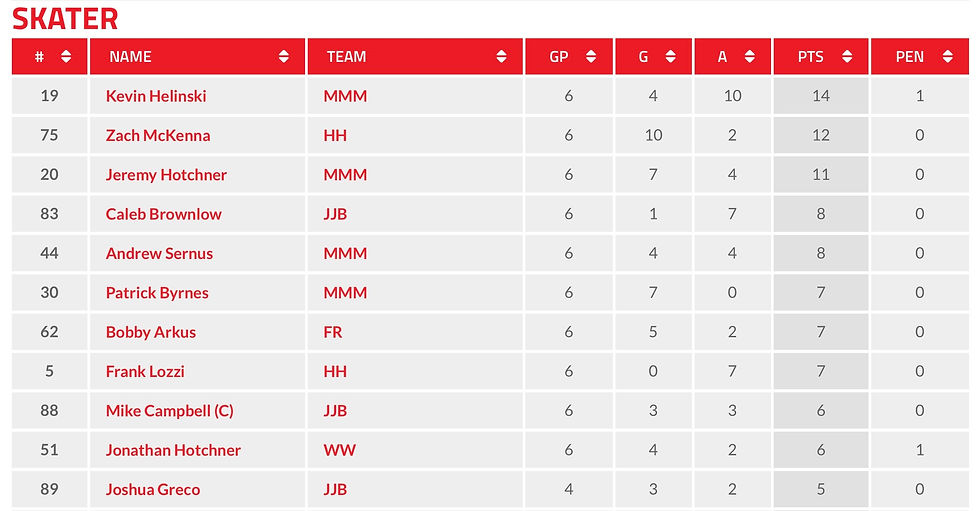Select the Jeremy Hotchner name link
Image resolution: width=980 pixels, height=511 pixels.
point(166,175)
